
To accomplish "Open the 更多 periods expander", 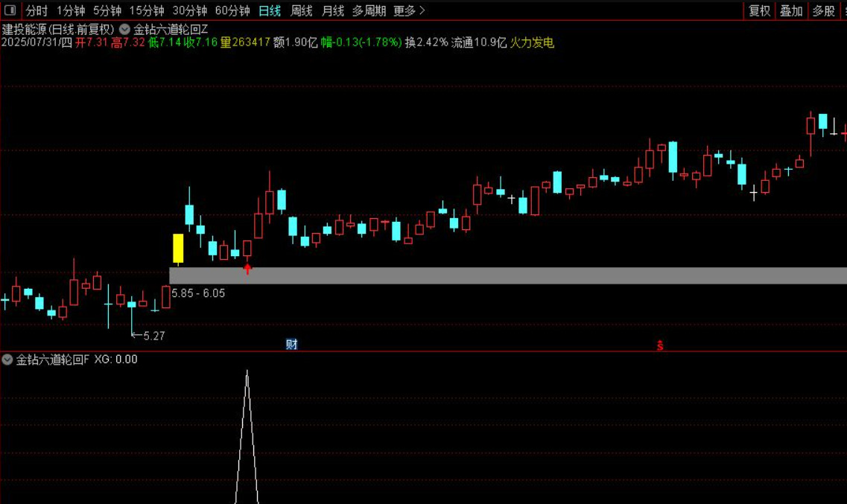I will (408, 10).
